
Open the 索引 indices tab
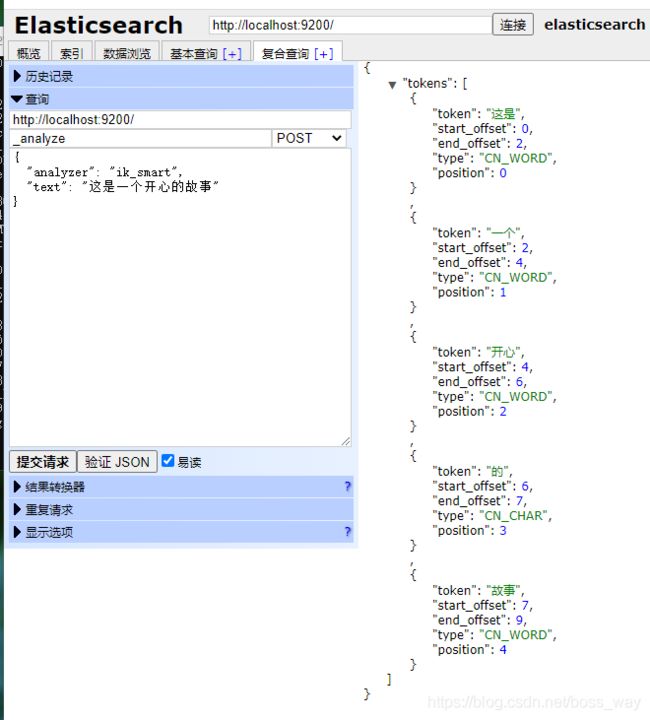tap(72, 53)
